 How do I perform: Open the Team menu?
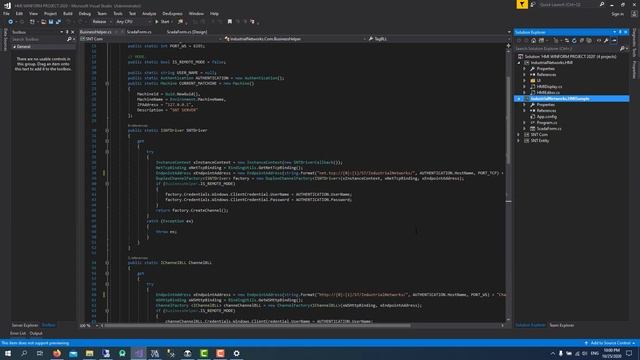pyautogui.click(x=102, y=13)
